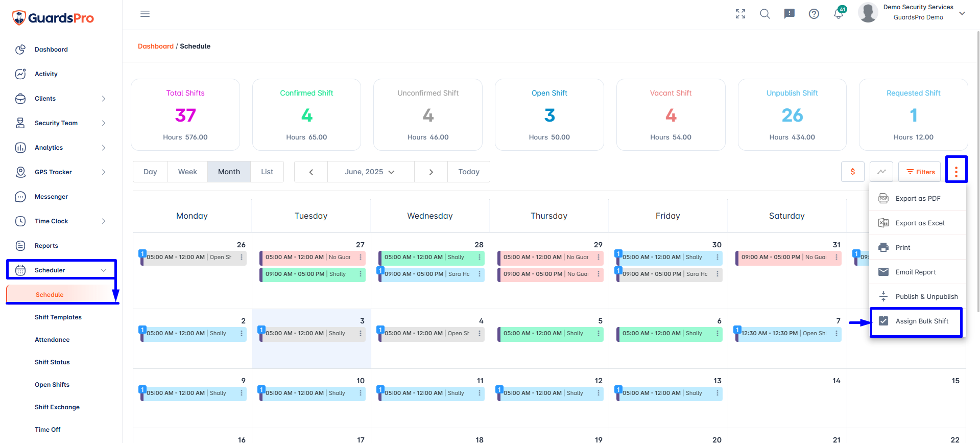Screen dimensions: 980x443
Task: Expand the Time Clock submenu
Action: 104,221
